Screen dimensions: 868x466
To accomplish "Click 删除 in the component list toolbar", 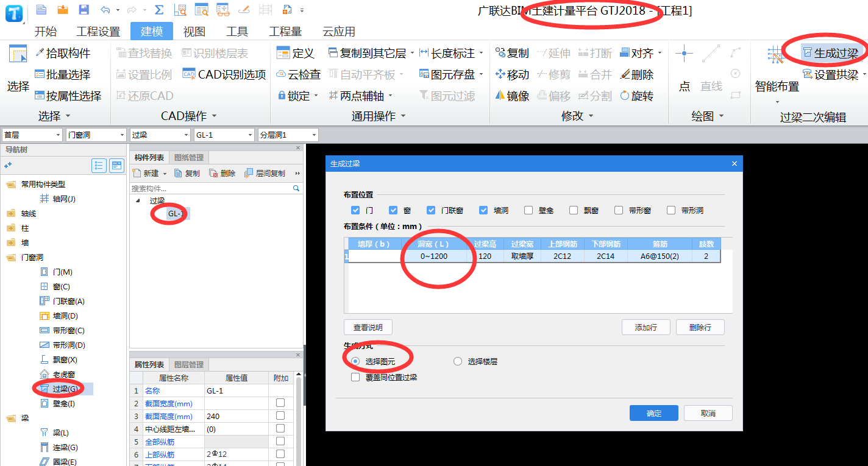I will click(x=222, y=174).
